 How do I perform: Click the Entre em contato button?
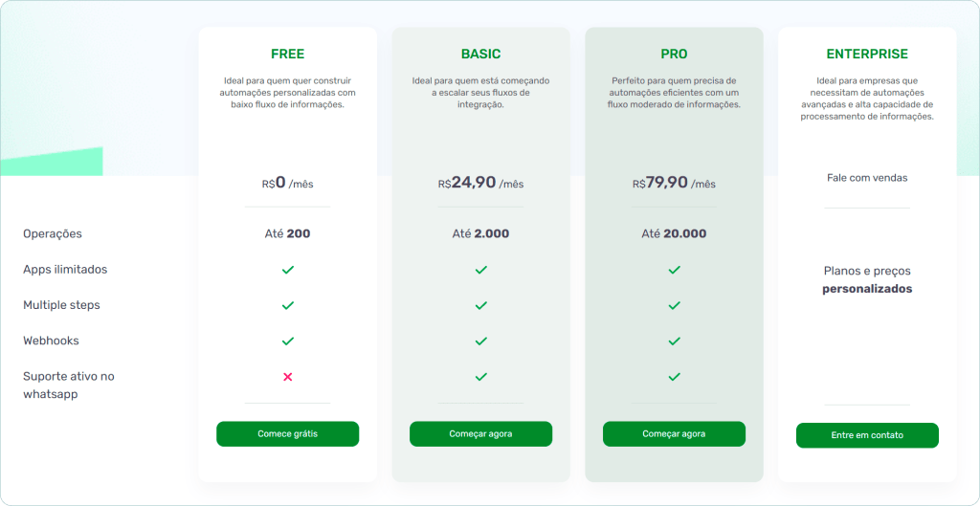(x=867, y=435)
